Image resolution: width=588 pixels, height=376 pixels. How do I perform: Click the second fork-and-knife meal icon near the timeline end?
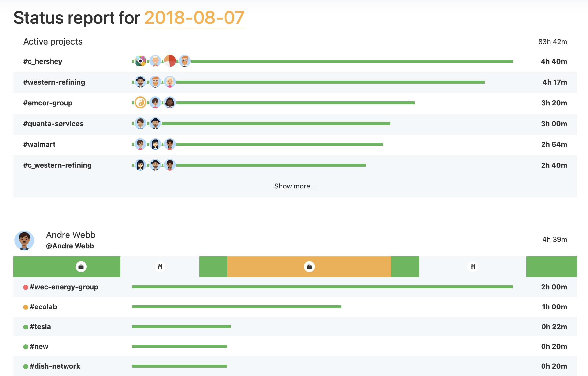(x=473, y=267)
